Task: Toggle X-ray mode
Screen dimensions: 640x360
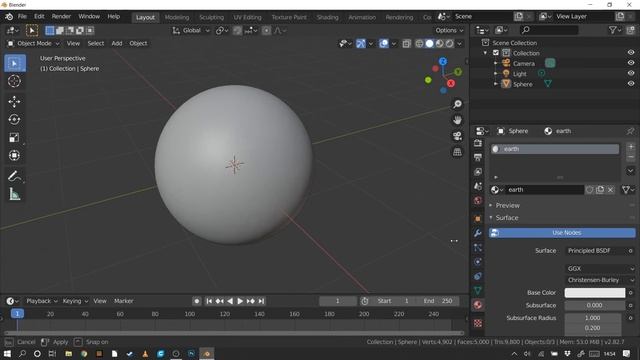Action: 407,44
